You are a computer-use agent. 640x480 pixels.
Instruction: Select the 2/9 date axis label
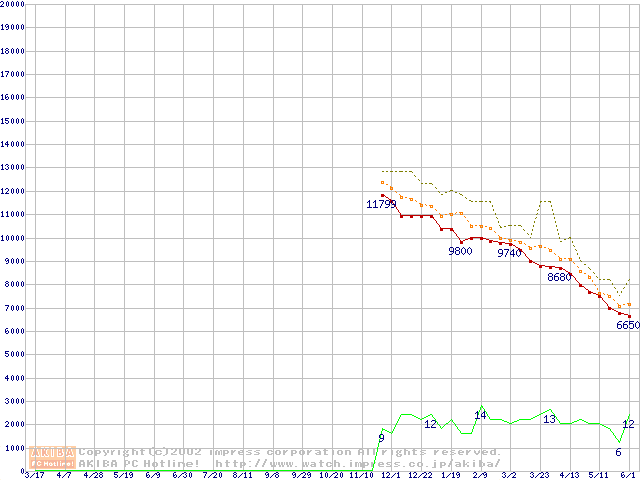[x=479, y=475]
